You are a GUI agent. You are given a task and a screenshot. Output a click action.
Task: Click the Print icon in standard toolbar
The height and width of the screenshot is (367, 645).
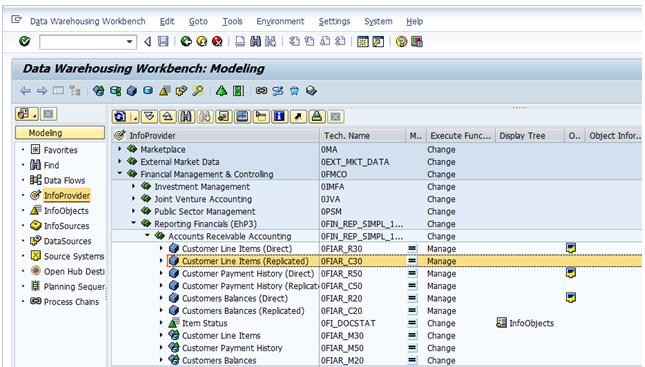(240, 42)
